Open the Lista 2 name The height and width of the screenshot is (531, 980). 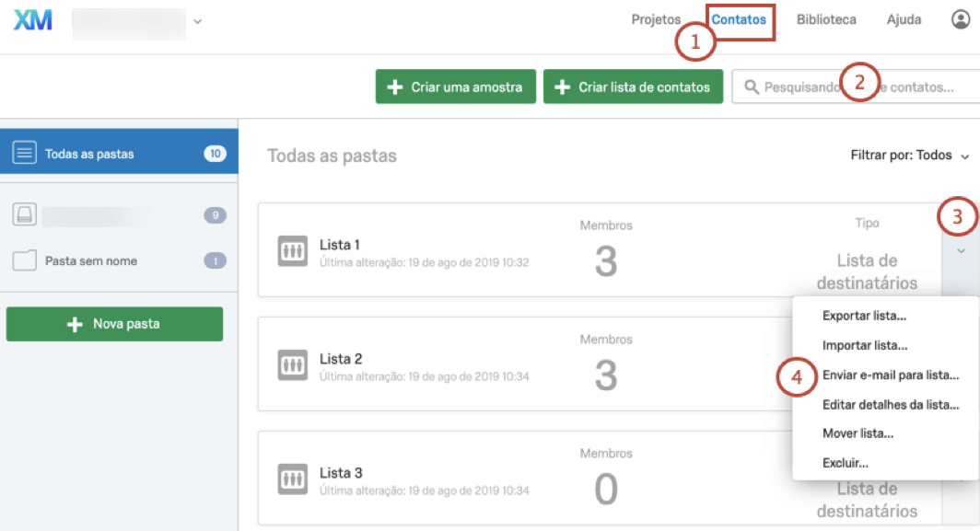click(341, 359)
